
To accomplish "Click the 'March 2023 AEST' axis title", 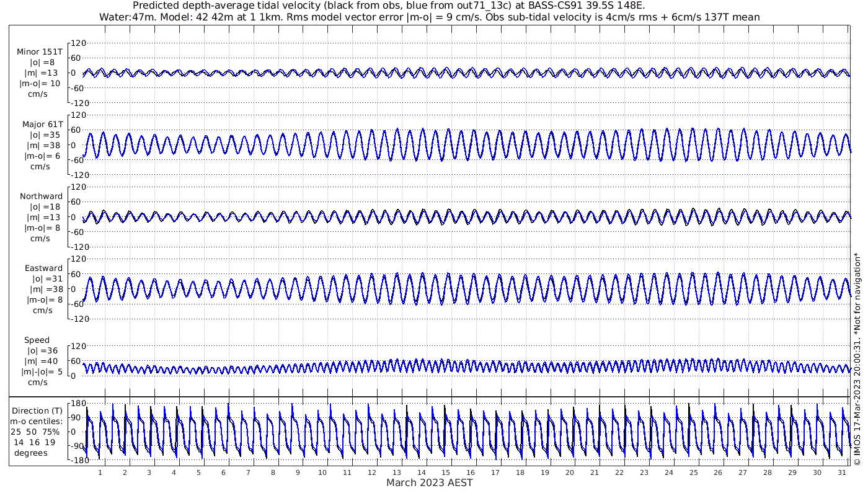I will click(430, 483).
